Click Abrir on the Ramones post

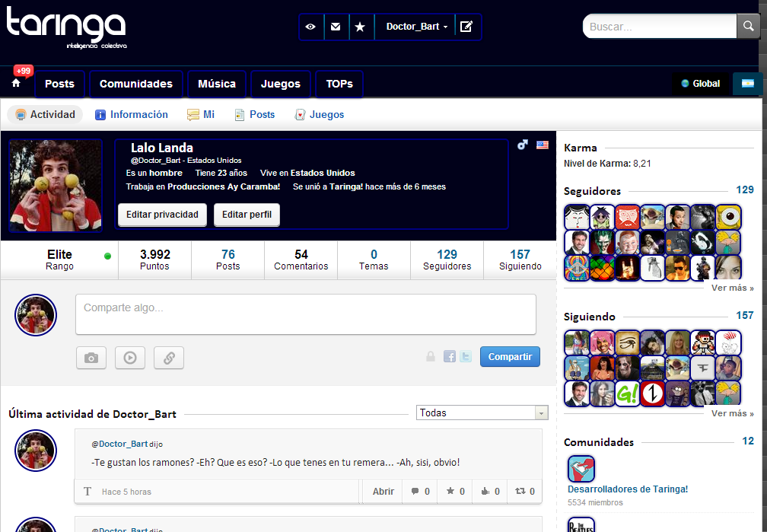(383, 492)
